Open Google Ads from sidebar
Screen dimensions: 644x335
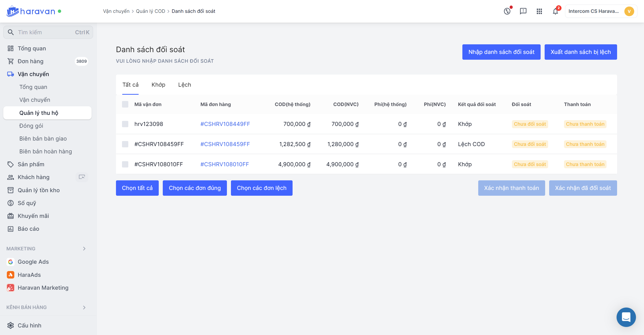33,262
